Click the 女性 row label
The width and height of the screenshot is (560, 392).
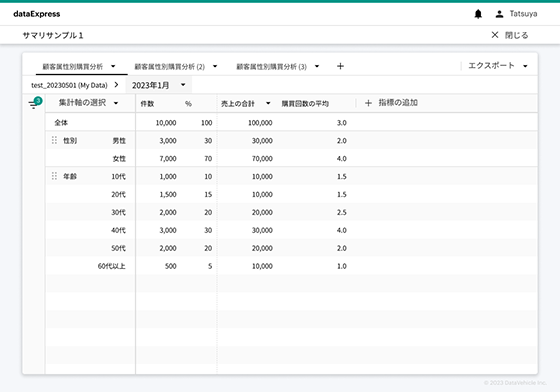click(119, 159)
